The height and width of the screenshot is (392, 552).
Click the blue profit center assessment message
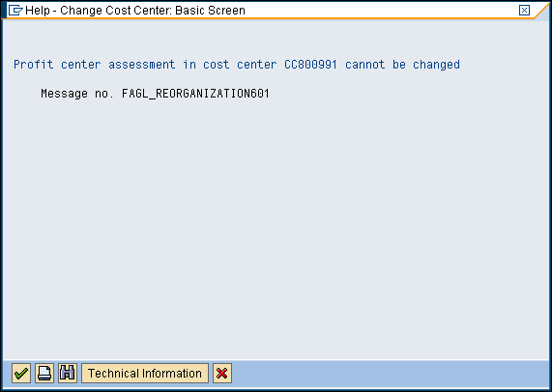(x=237, y=65)
